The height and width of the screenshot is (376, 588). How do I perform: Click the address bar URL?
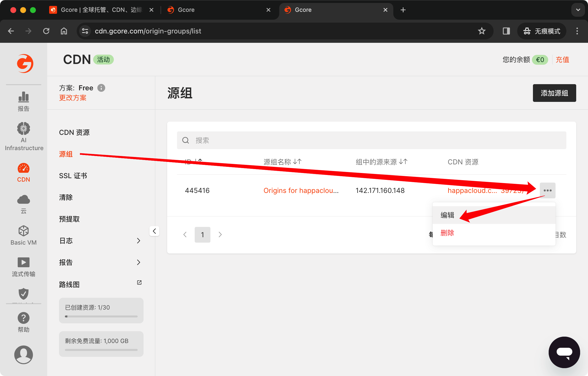(x=148, y=31)
